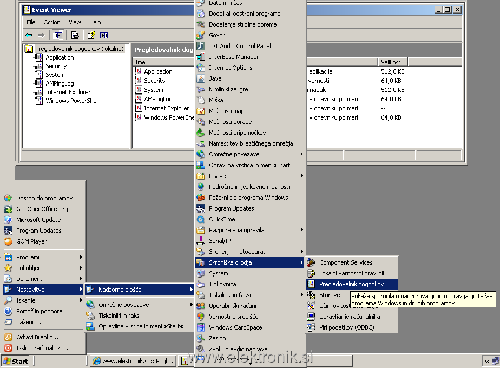Expand the search (Iskanje) submenu arrow in Start menu
The width and height of the screenshot is (500, 368).
(x=81, y=300)
